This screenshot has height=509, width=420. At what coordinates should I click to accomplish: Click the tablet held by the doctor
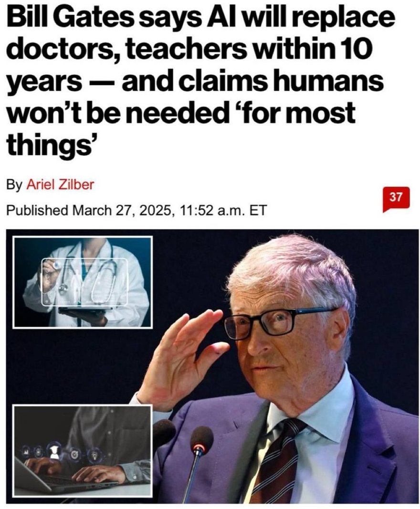85,311
